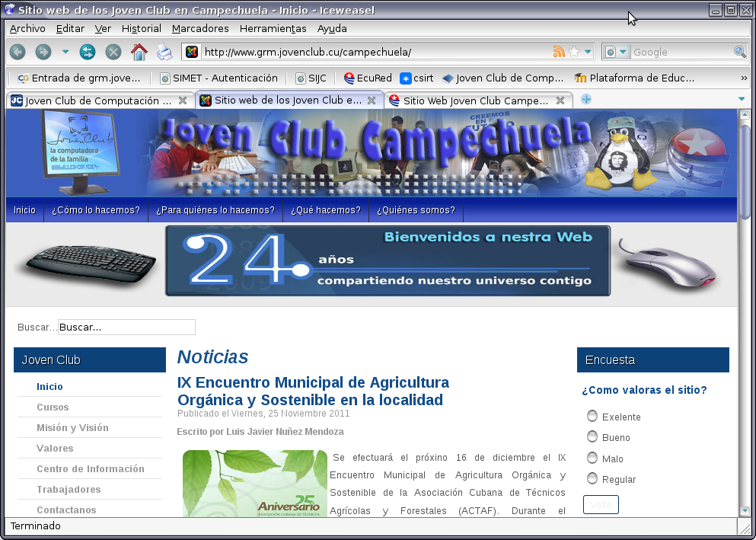
Task: Click the Forward navigation arrow icon
Action: pyautogui.click(x=43, y=52)
